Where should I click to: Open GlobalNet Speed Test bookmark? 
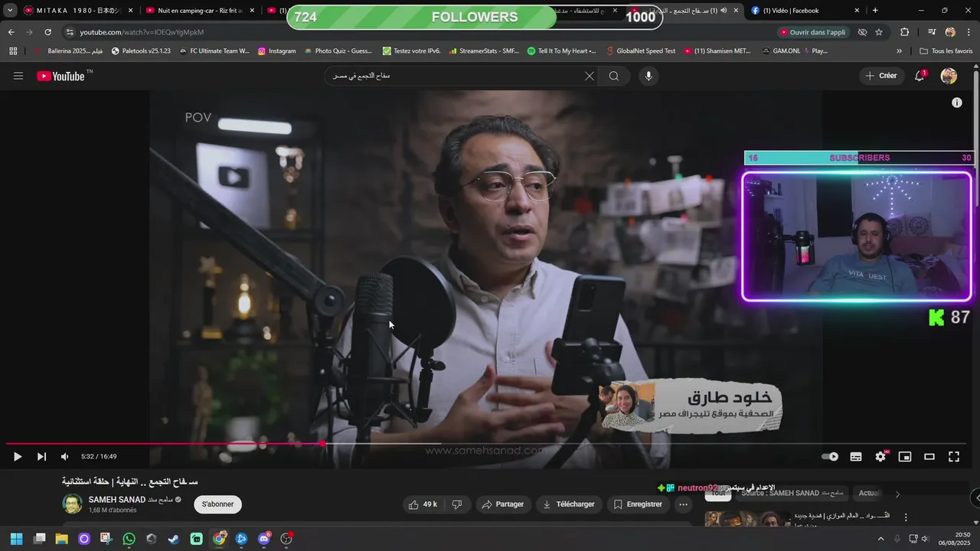click(640, 51)
